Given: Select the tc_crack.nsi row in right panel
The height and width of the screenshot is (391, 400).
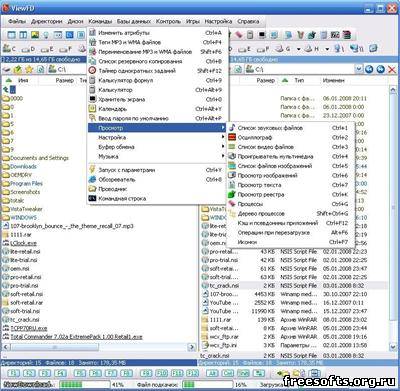Looking at the screenshot, I should point(293,286).
